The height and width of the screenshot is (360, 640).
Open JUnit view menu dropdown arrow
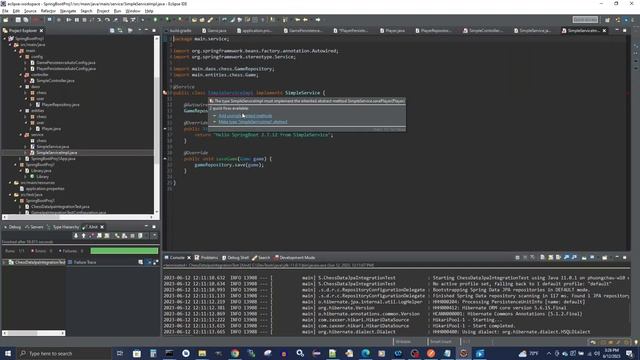coord(155,236)
